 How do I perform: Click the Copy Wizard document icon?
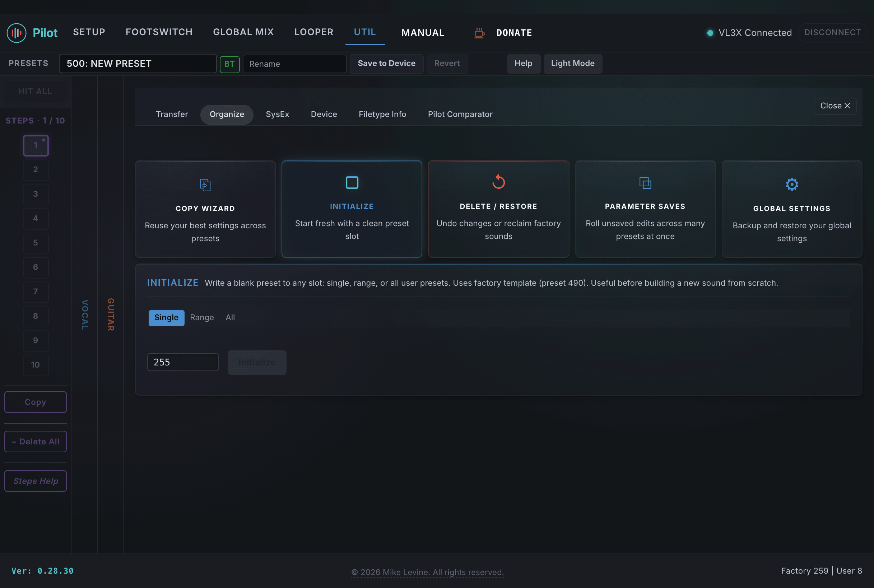tap(205, 185)
